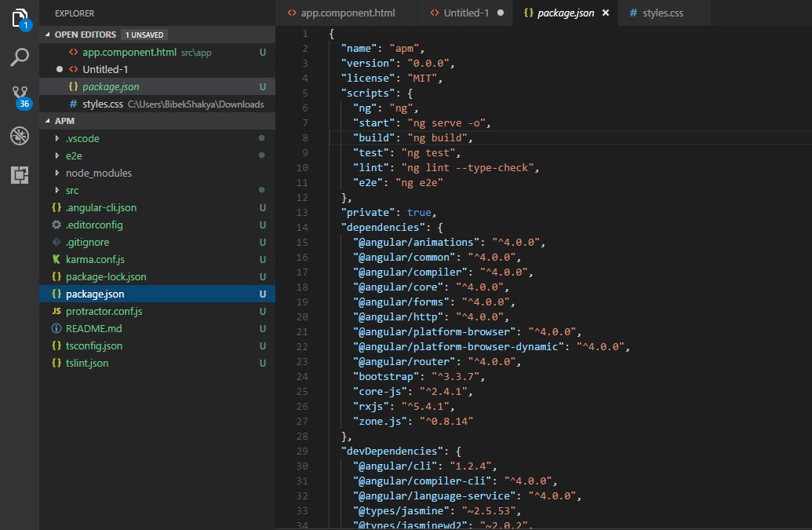The width and height of the screenshot is (812, 530).
Task: Open the karma.conf.js file
Action: tap(157, 260)
